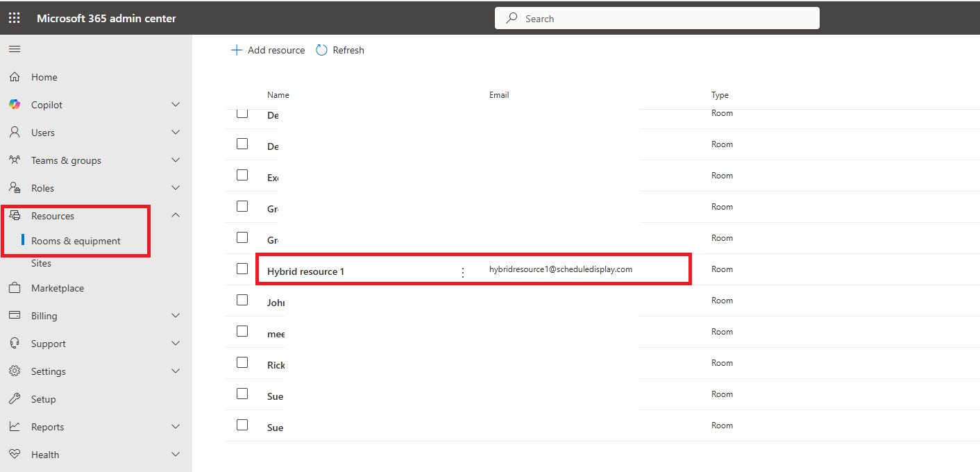Click the Billing card icon

[15, 316]
